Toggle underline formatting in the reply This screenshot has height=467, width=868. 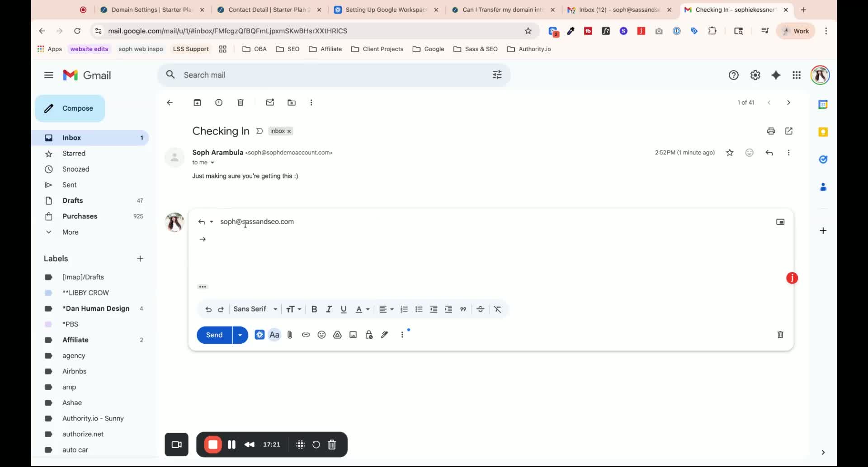(344, 309)
